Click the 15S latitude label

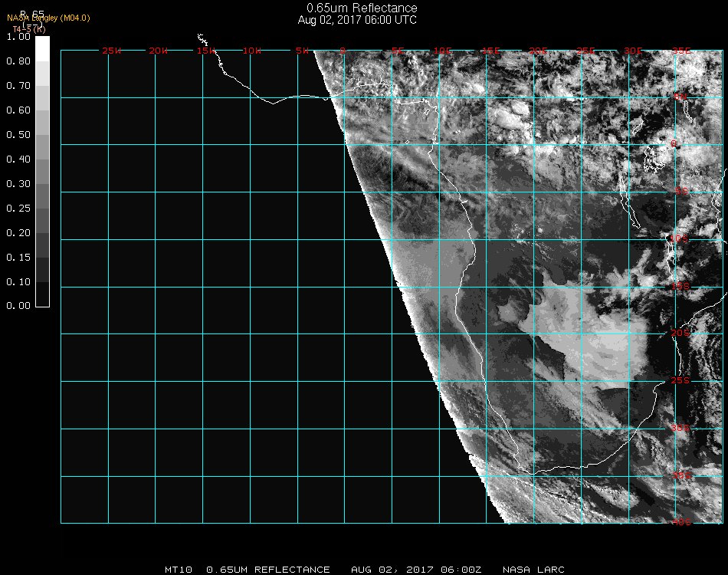(x=680, y=286)
